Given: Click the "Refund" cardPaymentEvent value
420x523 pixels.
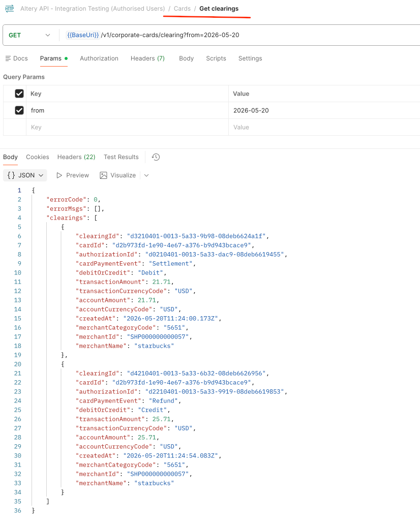Looking at the screenshot, I should [163, 401].
